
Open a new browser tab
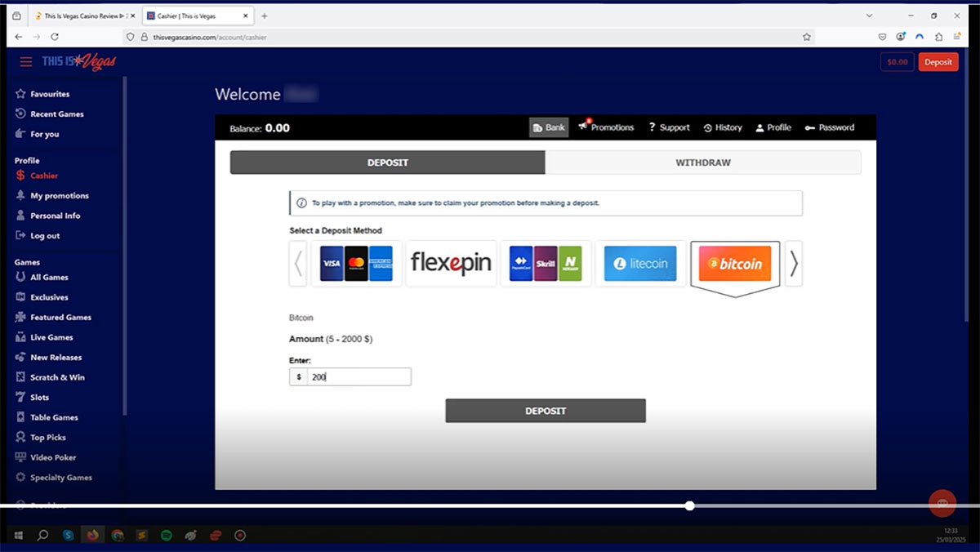click(x=264, y=16)
